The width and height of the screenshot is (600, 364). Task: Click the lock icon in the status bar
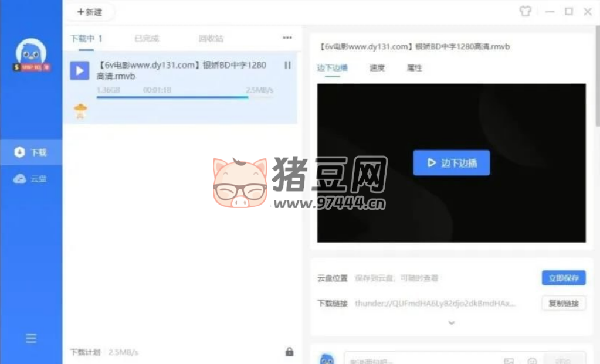(x=289, y=352)
